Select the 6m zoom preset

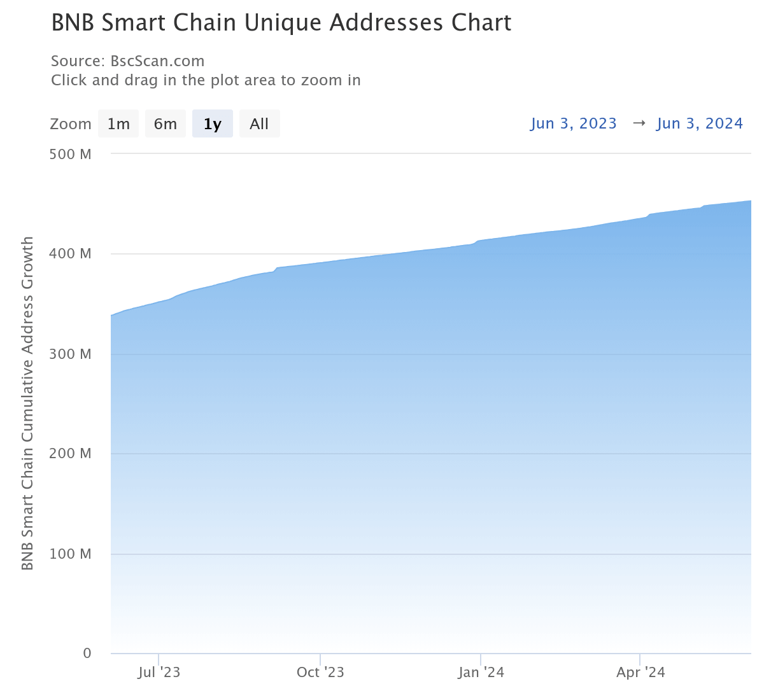pos(165,123)
